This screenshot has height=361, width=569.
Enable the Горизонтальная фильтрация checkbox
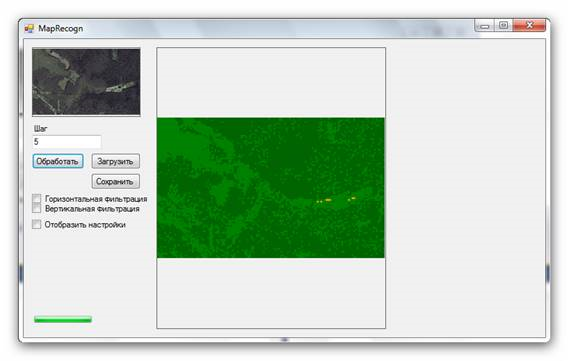[x=36, y=198]
